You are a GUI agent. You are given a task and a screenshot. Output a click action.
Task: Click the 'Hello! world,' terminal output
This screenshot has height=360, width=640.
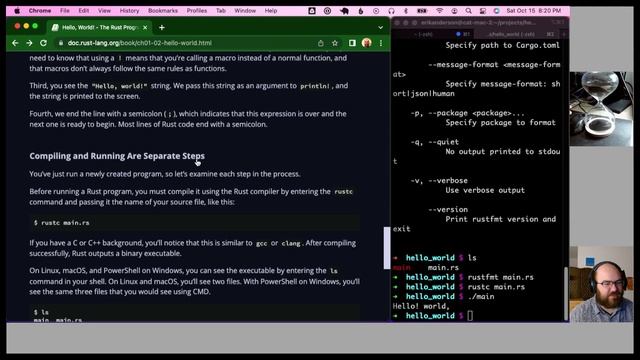(x=421, y=306)
